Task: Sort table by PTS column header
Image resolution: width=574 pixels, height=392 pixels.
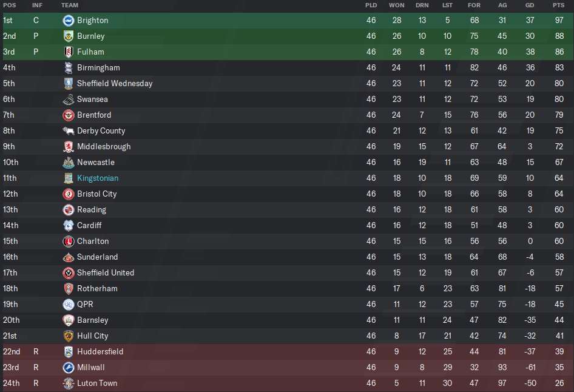Action: 558,5
